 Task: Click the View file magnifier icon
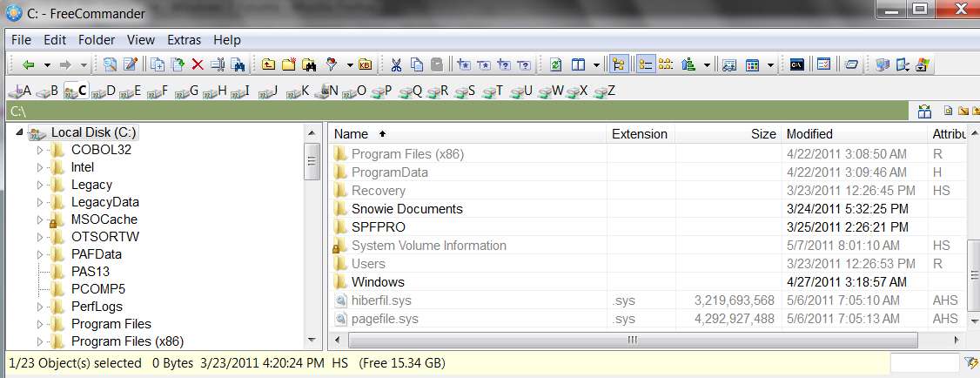pos(111,64)
